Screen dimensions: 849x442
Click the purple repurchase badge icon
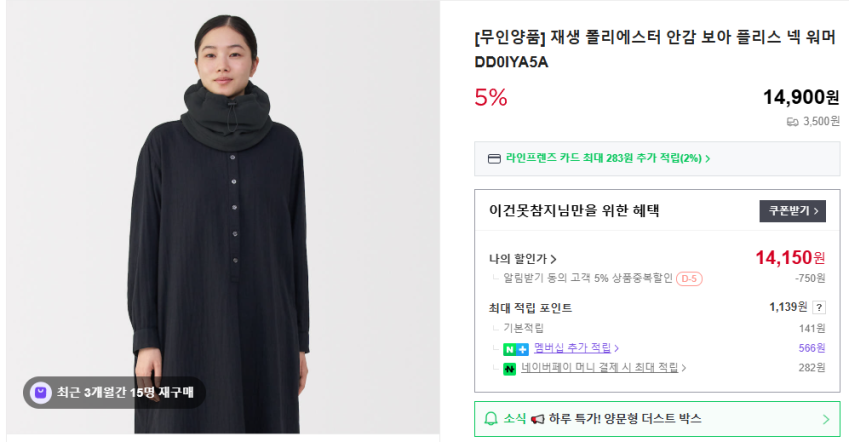pyautogui.click(x=41, y=393)
